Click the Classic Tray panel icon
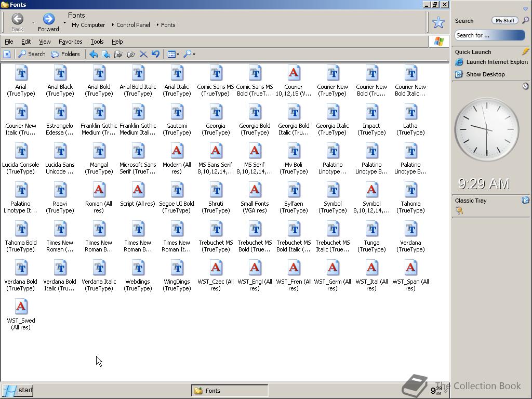This screenshot has height=399, width=532. click(x=525, y=200)
